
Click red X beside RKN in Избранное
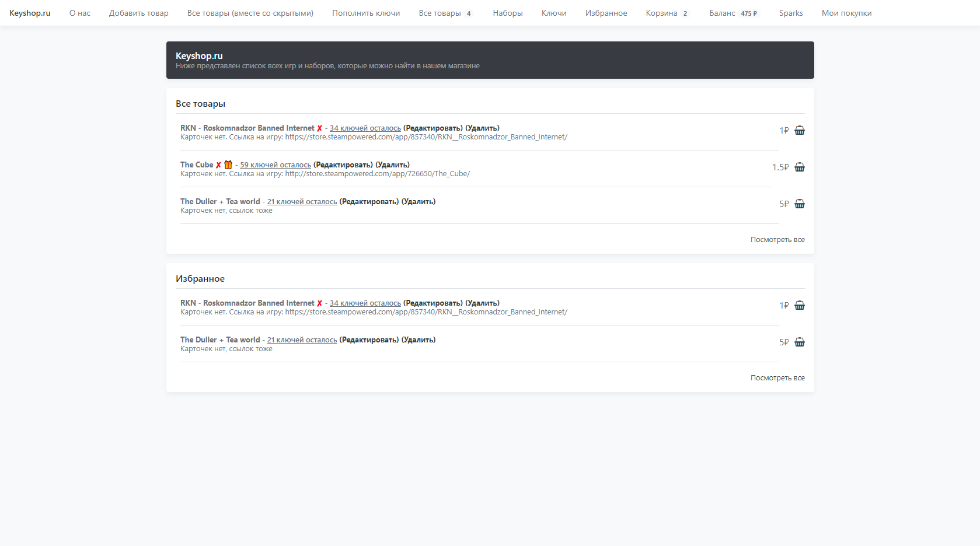click(319, 303)
